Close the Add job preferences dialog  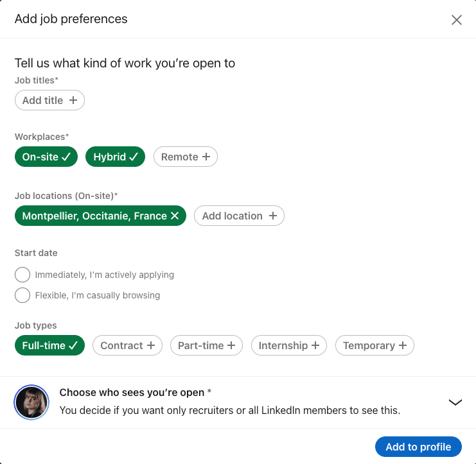click(456, 20)
